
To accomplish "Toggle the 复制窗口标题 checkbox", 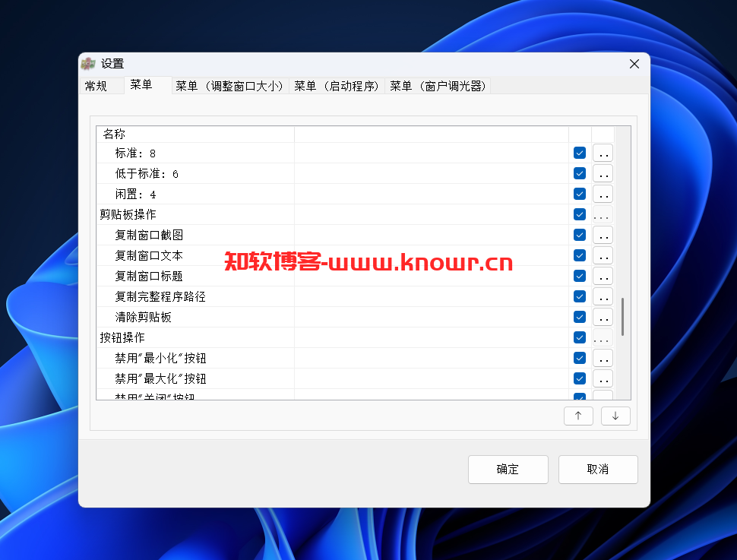I will point(580,276).
